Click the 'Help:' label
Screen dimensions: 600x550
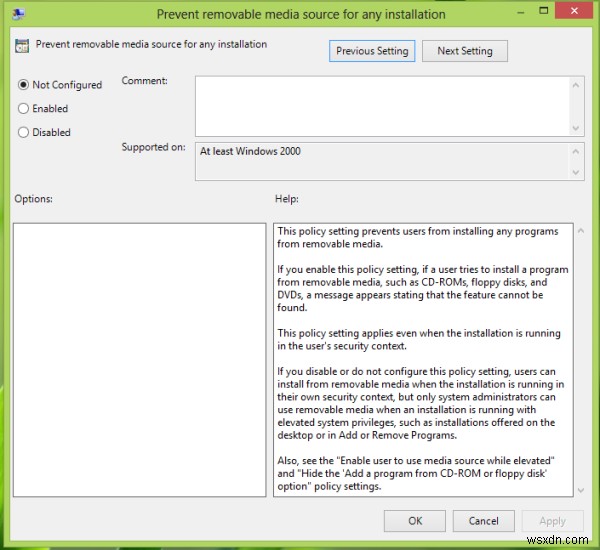click(287, 199)
